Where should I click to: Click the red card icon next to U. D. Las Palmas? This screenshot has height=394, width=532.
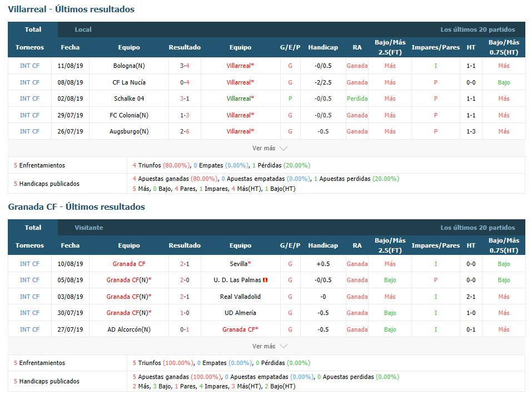tap(265, 280)
